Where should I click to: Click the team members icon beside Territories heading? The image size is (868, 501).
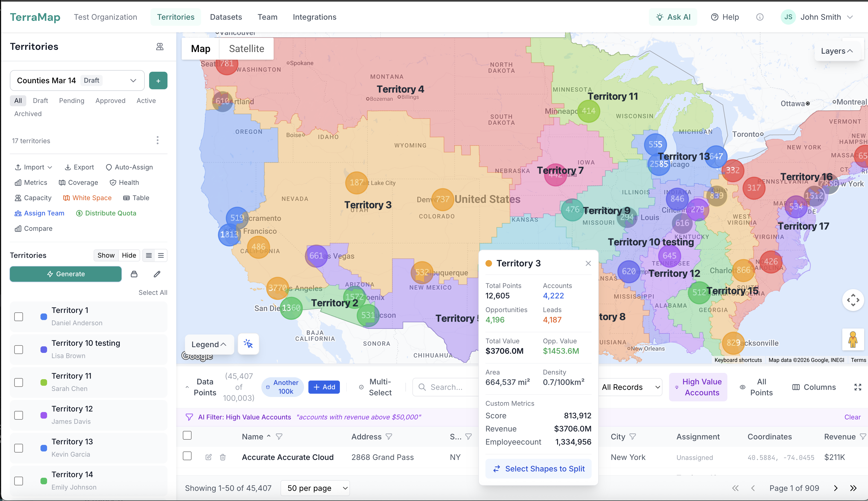point(160,47)
